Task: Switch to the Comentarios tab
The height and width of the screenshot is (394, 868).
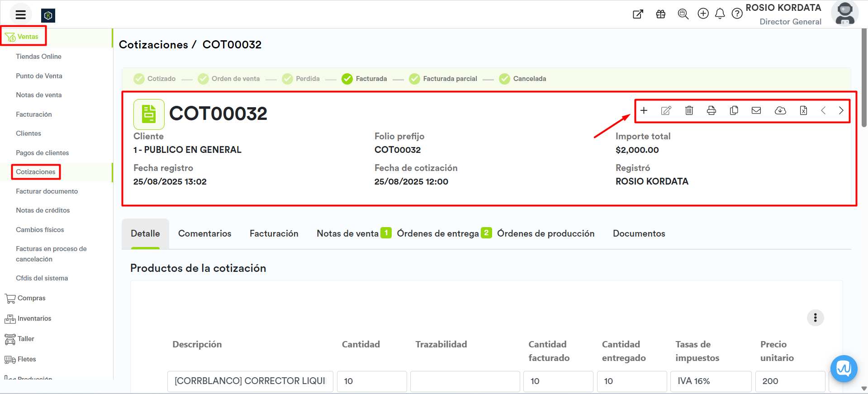Action: pos(204,233)
